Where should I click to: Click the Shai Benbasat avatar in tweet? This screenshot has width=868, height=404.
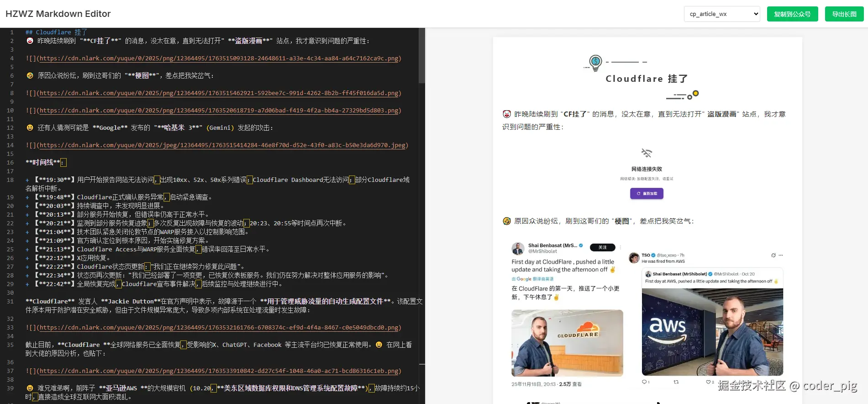(x=518, y=249)
